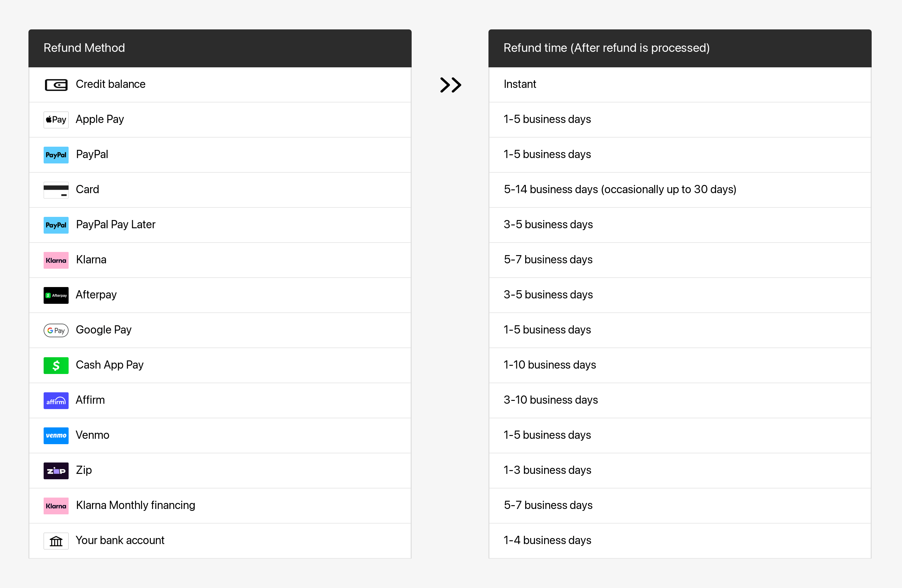Viewport: 902px width, 588px height.
Task: Click the Apple Pay logo icon
Action: tap(56, 120)
